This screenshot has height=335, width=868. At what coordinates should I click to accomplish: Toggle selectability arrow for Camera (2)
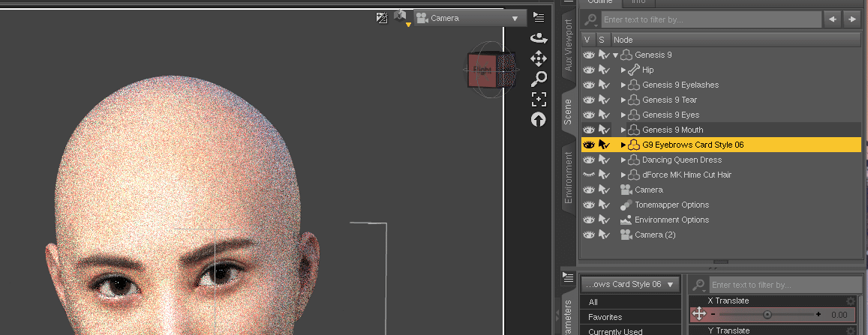tap(604, 235)
